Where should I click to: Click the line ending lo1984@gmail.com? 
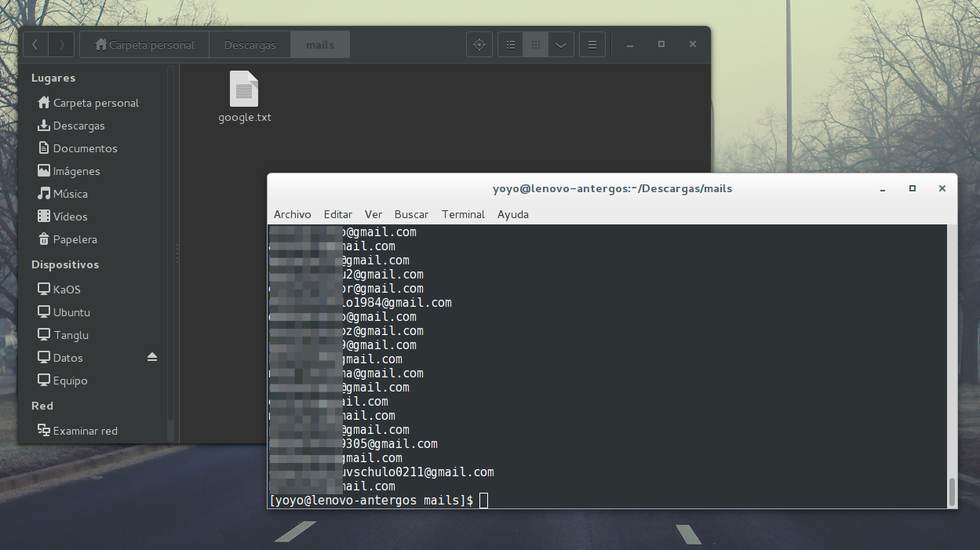click(360, 303)
